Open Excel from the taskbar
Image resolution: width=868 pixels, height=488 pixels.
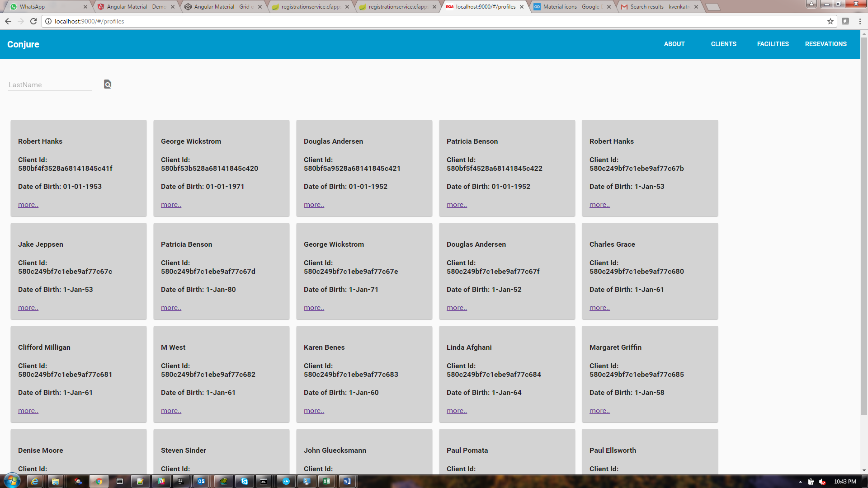326,481
